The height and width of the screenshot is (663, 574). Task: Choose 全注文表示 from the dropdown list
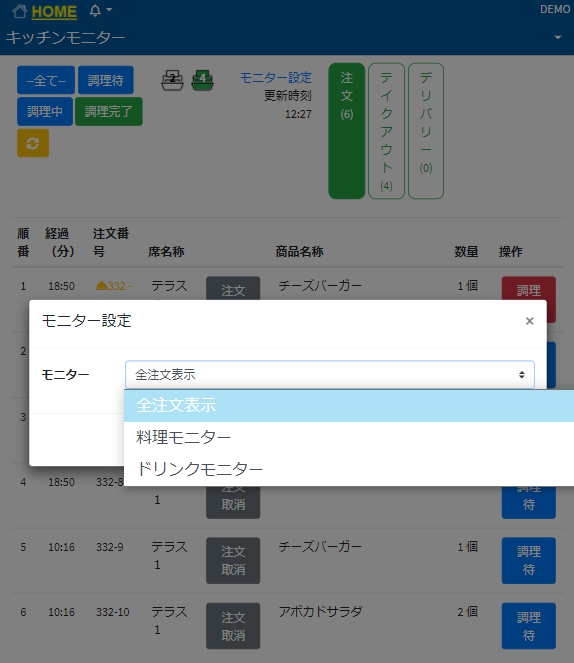(x=349, y=405)
